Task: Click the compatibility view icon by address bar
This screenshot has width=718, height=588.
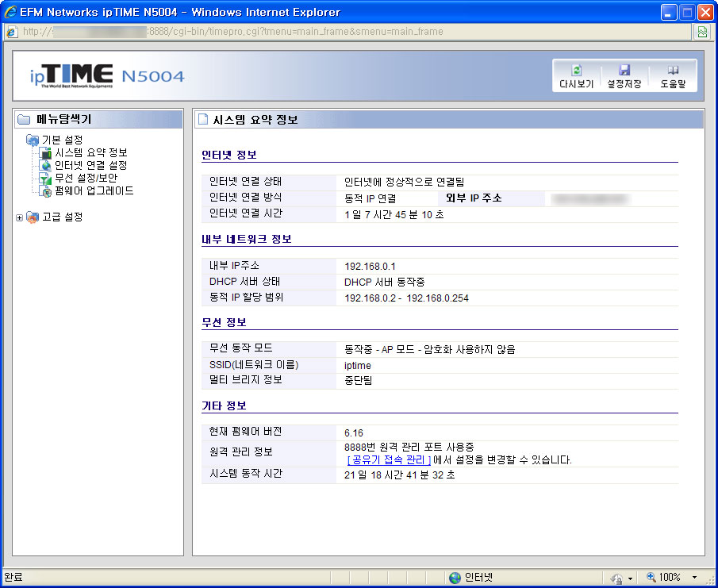Action: (702, 32)
